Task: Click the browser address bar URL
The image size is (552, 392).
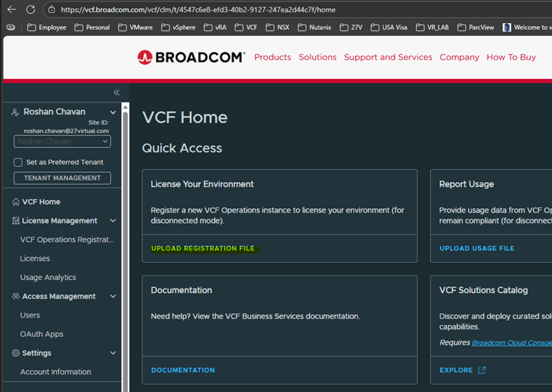Action: (198, 10)
